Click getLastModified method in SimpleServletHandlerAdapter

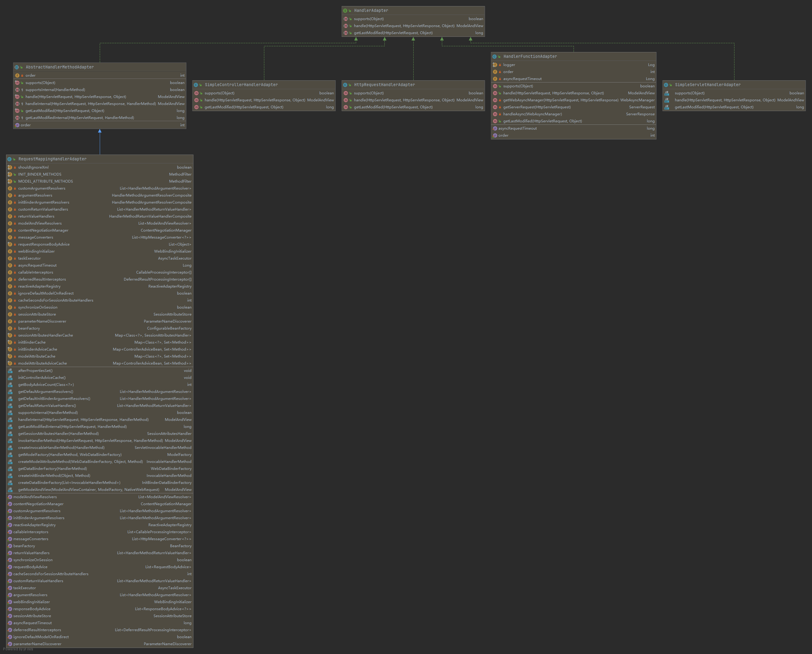pyautogui.click(x=734, y=107)
